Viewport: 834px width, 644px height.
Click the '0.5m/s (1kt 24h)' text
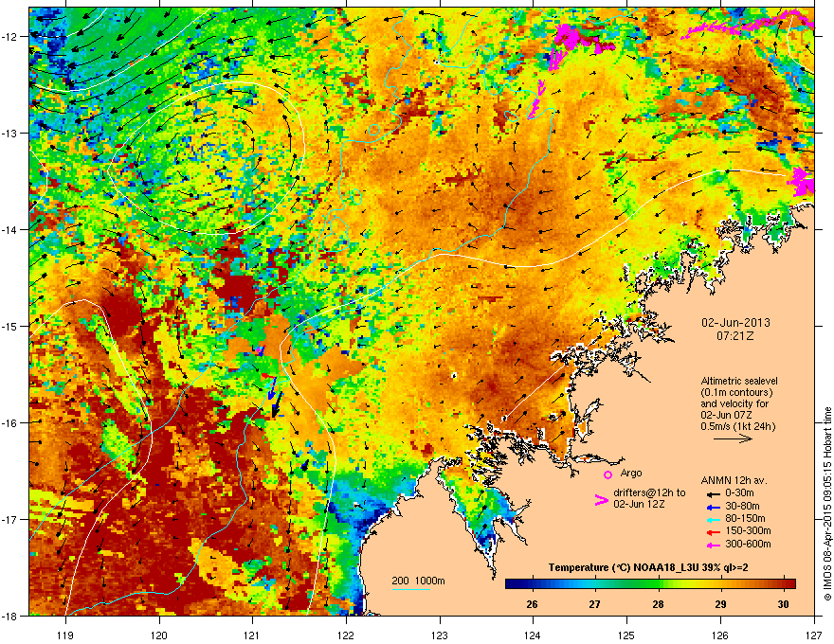(737, 426)
